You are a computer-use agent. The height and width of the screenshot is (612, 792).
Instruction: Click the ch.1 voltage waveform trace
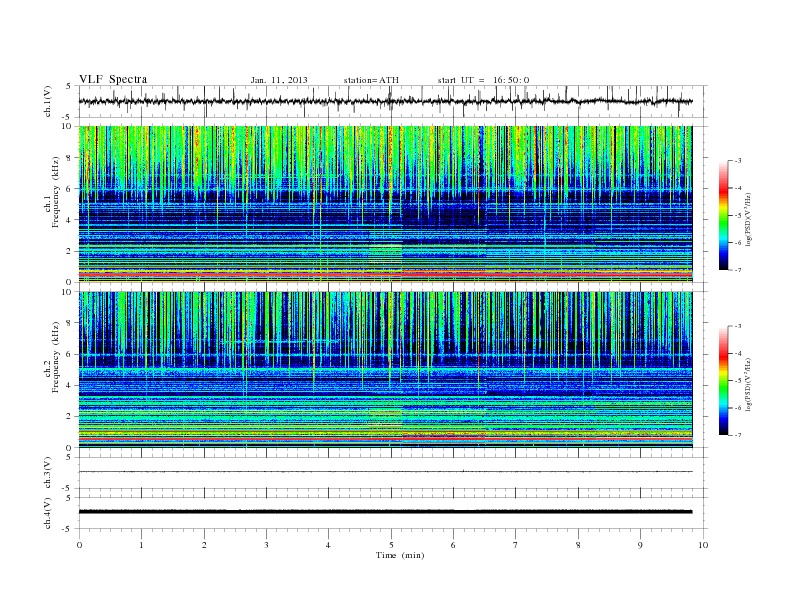pos(385,101)
